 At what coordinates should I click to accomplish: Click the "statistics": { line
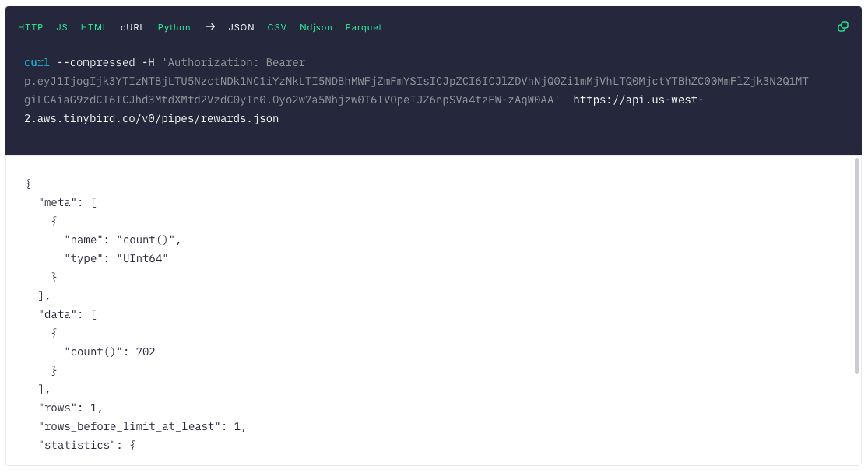87,445
